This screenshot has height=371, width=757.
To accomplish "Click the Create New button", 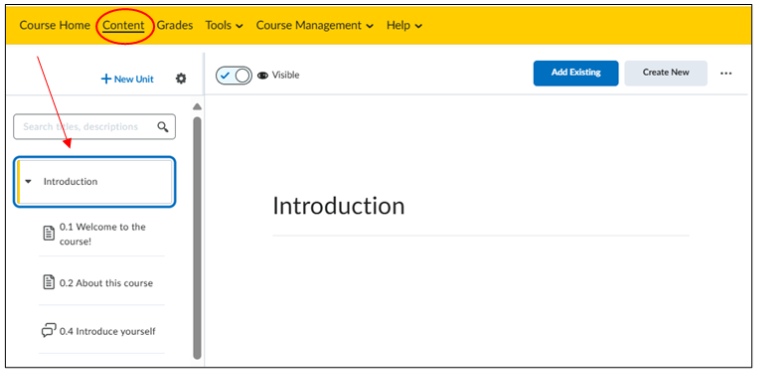I will (x=666, y=73).
